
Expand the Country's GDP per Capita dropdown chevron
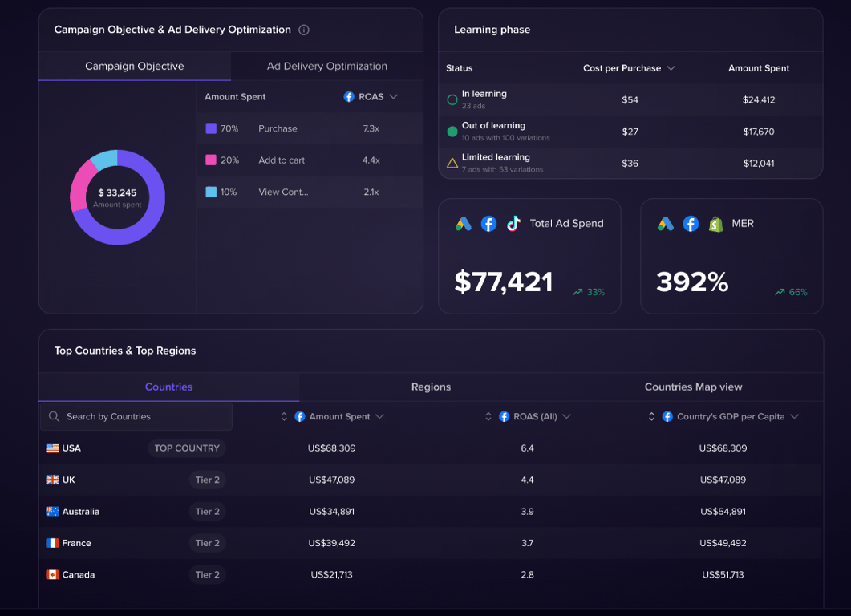[795, 416]
